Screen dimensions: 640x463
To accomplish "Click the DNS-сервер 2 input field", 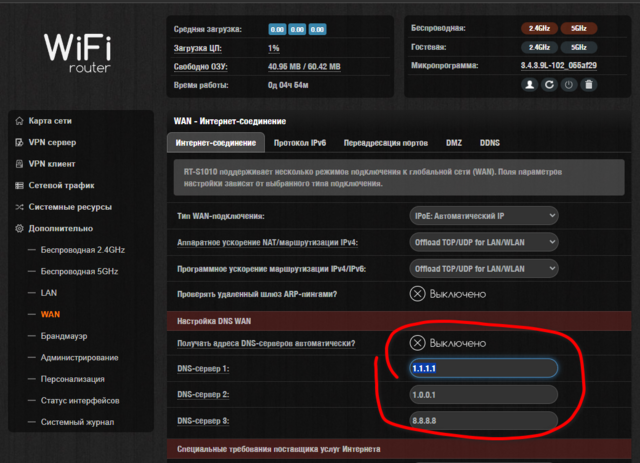I will 483,394.
